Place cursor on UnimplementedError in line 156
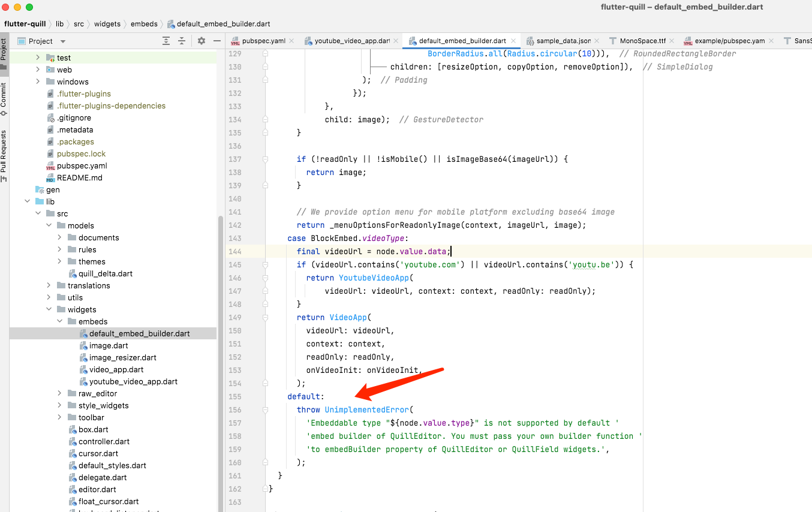Screen dimensions: 812x512 [x=367, y=409]
